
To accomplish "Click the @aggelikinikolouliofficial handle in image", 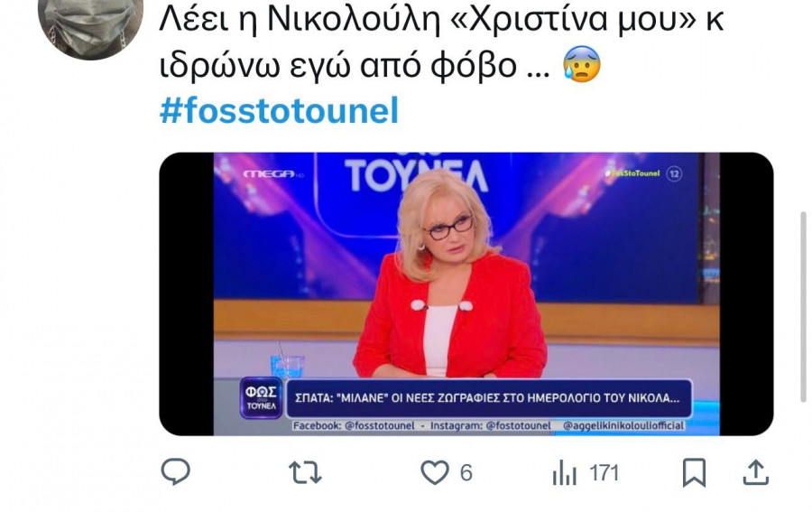I will (623, 425).
